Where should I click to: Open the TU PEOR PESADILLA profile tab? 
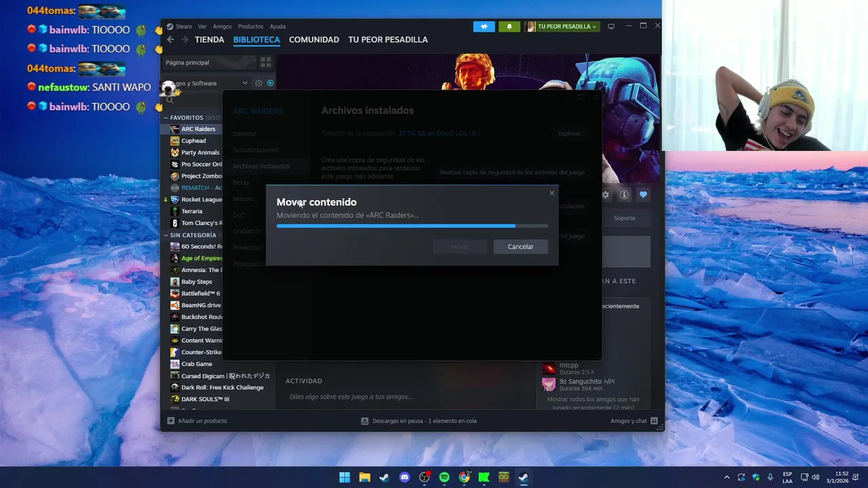click(x=388, y=40)
